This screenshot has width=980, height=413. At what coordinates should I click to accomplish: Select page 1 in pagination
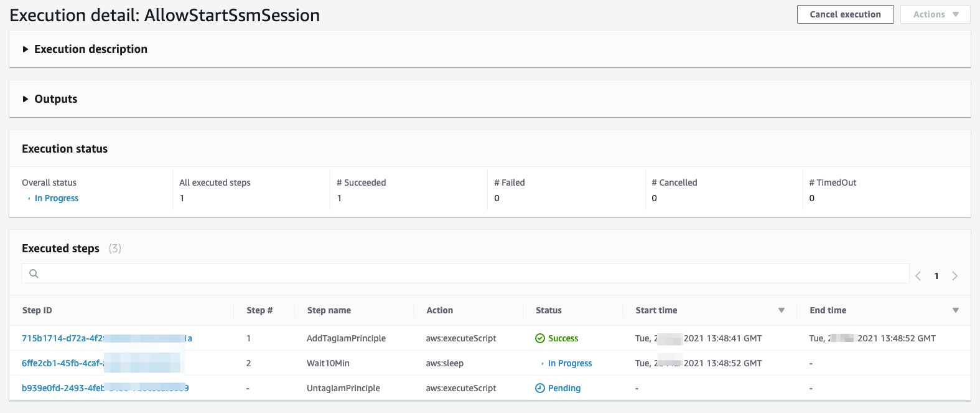tap(936, 276)
